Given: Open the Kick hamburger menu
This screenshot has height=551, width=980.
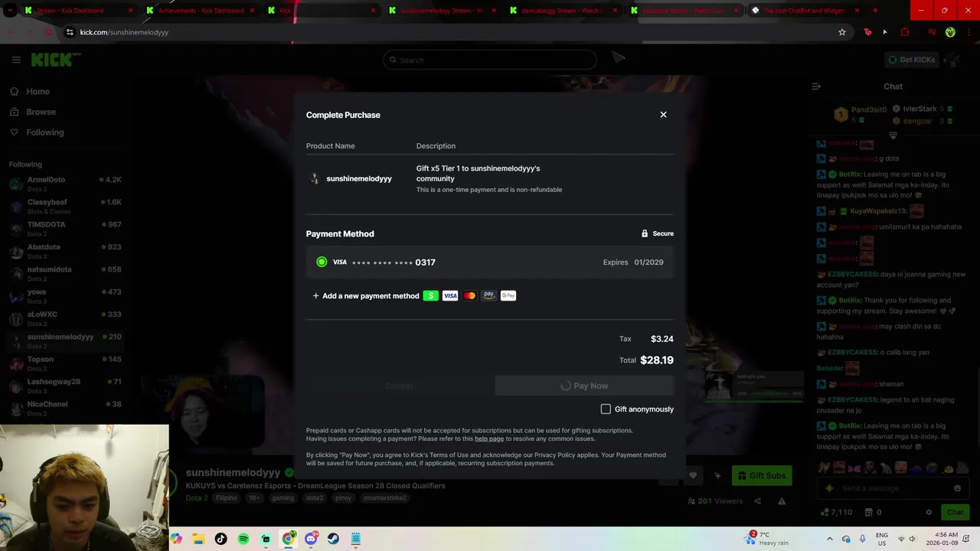Looking at the screenshot, I should 16,60.
